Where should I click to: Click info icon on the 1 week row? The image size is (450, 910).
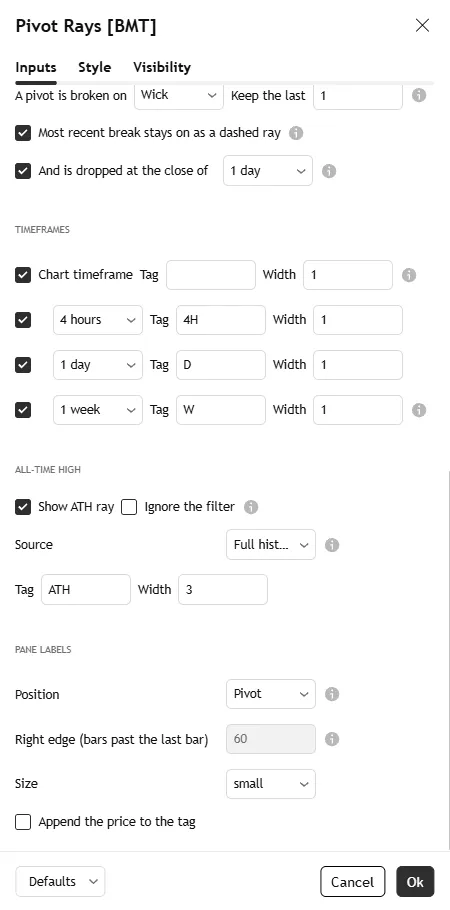pos(419,410)
